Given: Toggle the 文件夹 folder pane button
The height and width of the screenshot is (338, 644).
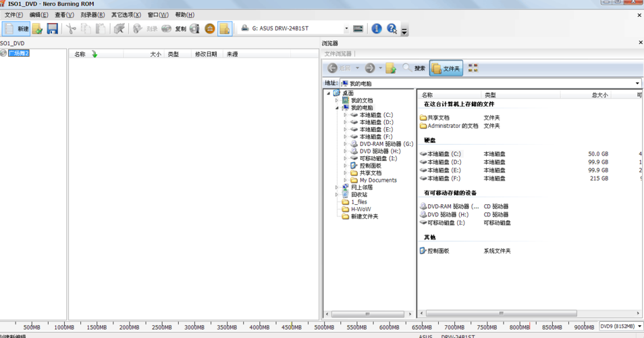Looking at the screenshot, I should tap(446, 68).
